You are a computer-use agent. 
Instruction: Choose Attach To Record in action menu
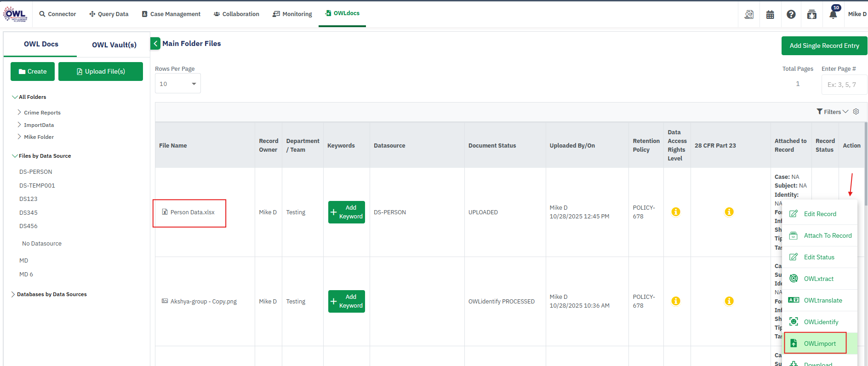[x=827, y=235]
